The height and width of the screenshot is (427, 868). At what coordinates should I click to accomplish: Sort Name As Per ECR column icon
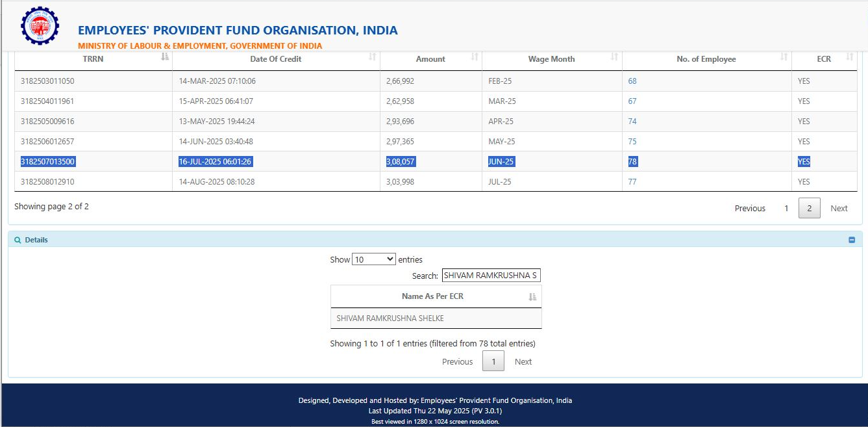(x=532, y=296)
